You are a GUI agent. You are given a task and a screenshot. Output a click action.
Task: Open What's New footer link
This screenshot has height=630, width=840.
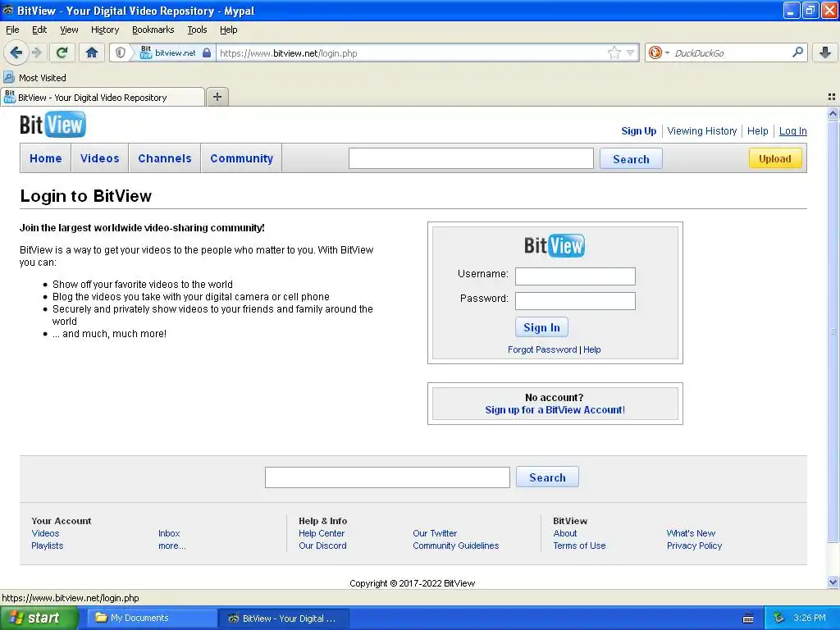pos(691,533)
